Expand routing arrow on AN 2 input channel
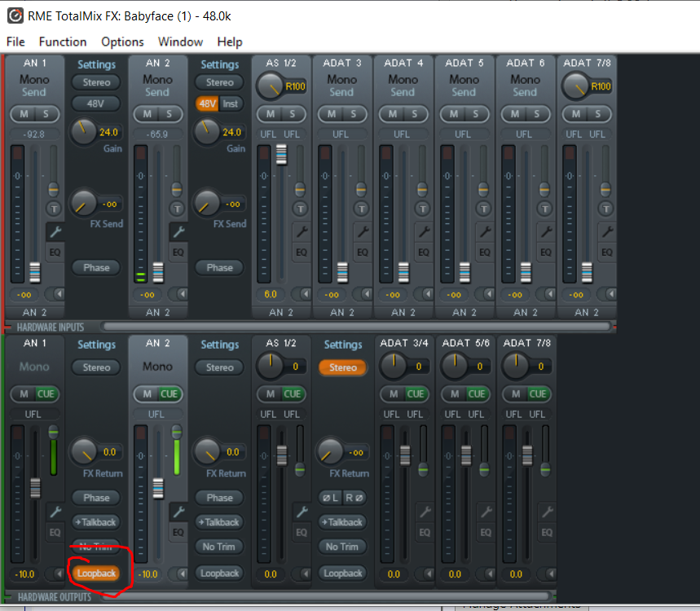Screen dimensions: 700x611 tap(178, 293)
